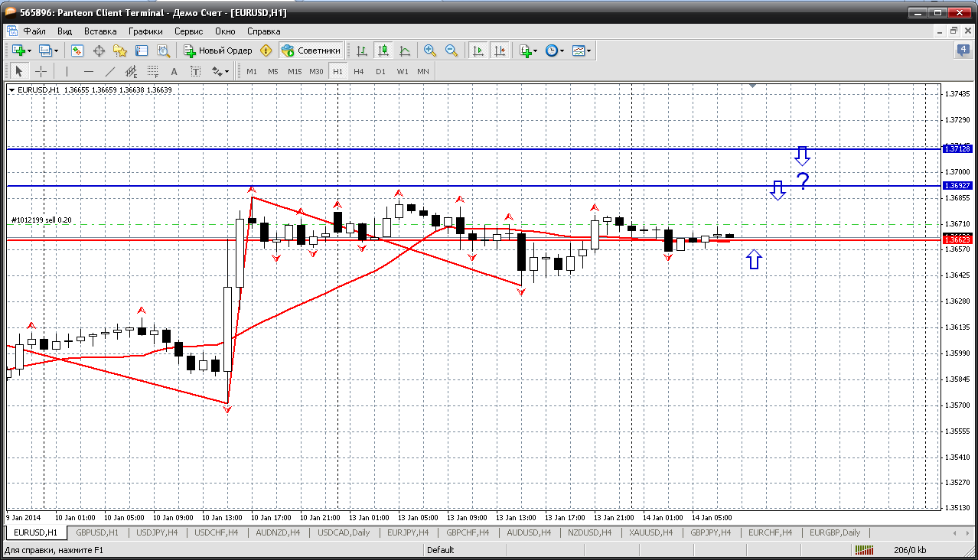This screenshot has width=978, height=560.
Task: Launch MetaEditor via yellow diamond icon
Action: point(266,50)
